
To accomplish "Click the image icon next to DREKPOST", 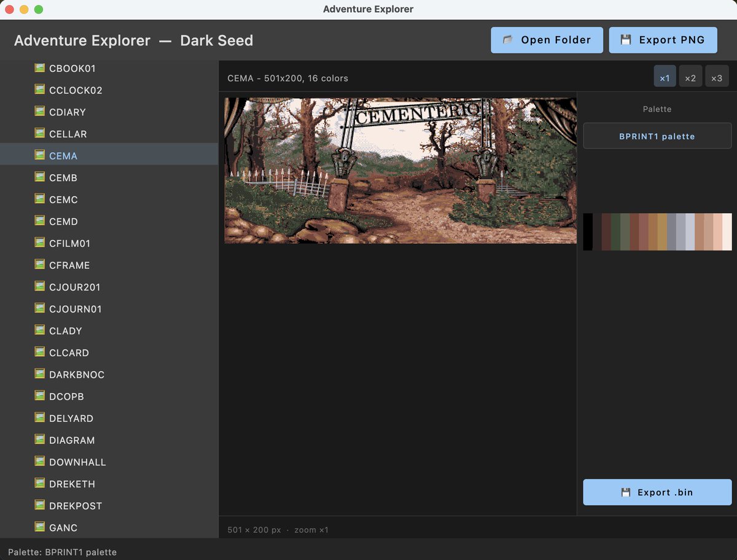I will click(x=40, y=505).
